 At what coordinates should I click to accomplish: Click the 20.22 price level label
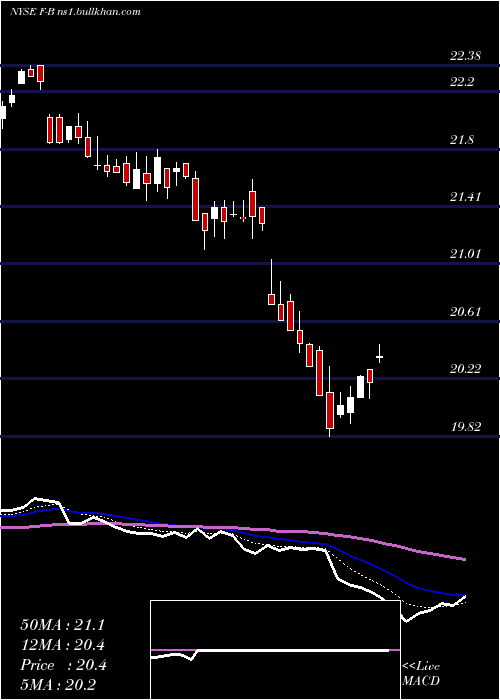pyautogui.click(x=465, y=369)
